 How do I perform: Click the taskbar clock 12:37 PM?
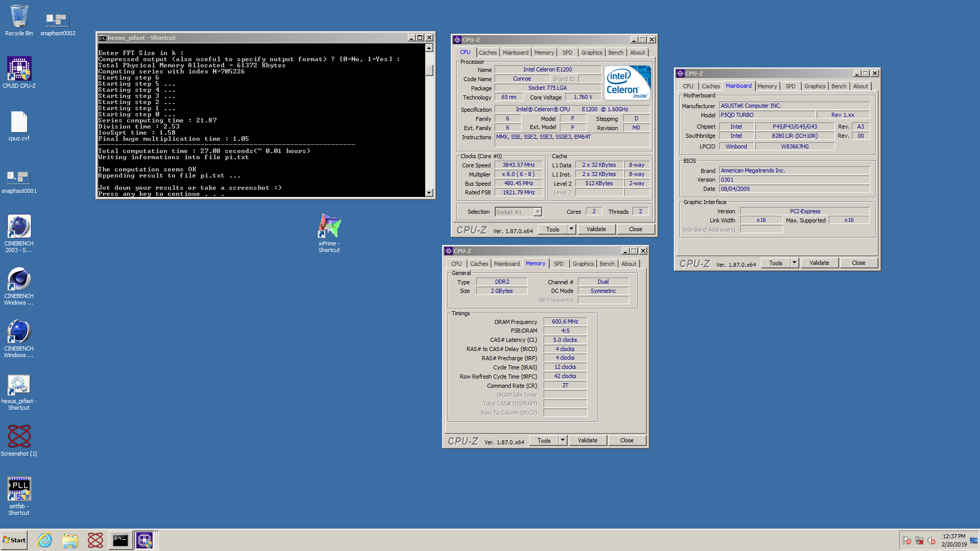(x=954, y=536)
